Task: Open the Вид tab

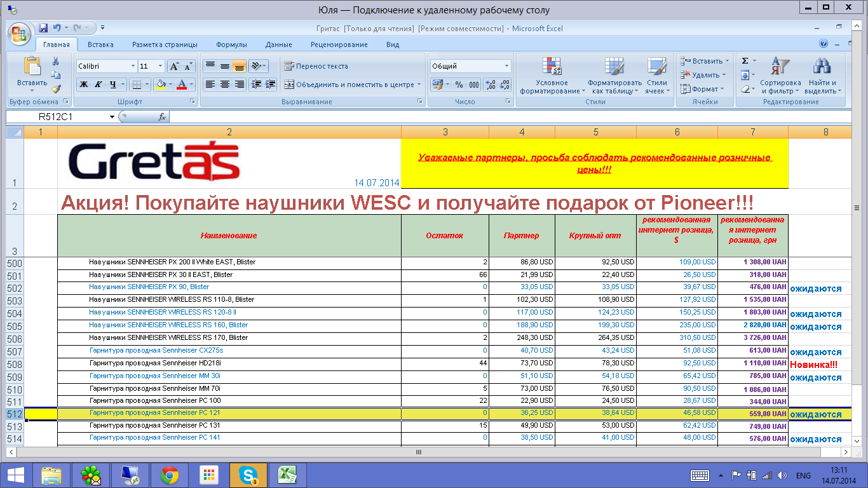Action: click(393, 44)
